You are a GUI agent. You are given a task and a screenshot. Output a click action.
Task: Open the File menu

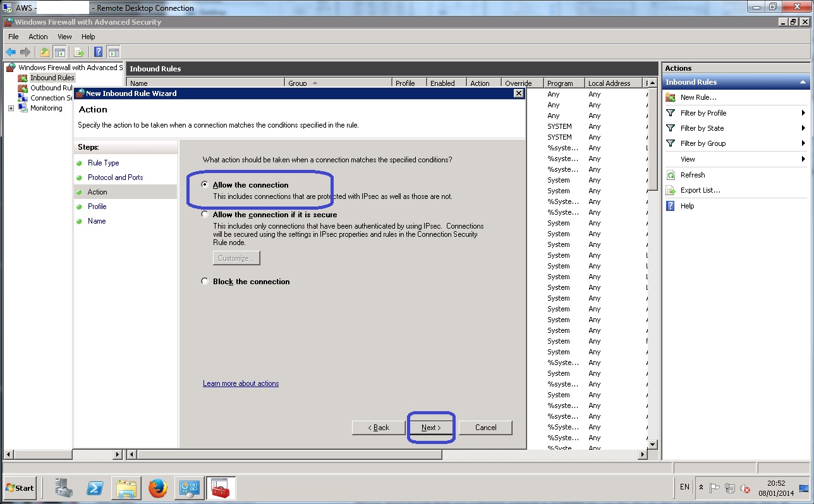(x=13, y=37)
